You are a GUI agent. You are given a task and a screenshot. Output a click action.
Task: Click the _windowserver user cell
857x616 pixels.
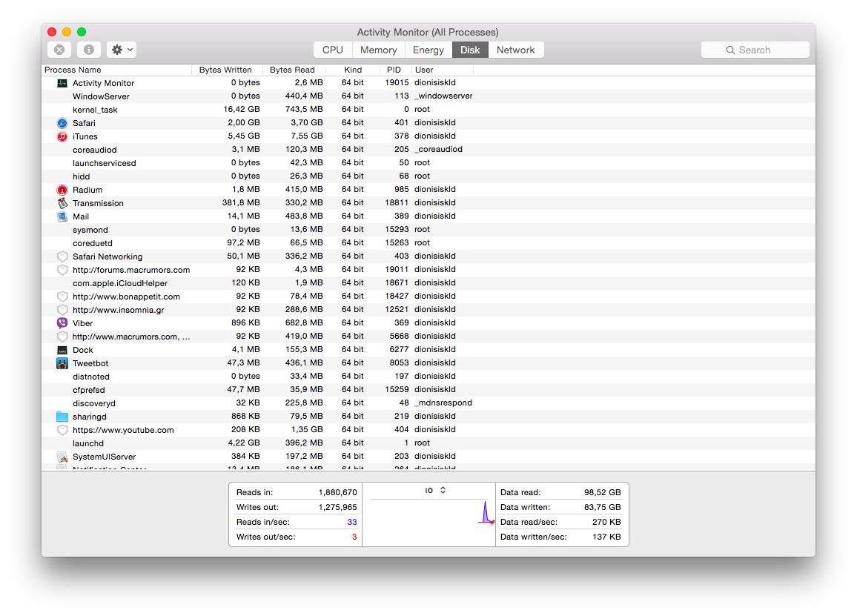443,96
